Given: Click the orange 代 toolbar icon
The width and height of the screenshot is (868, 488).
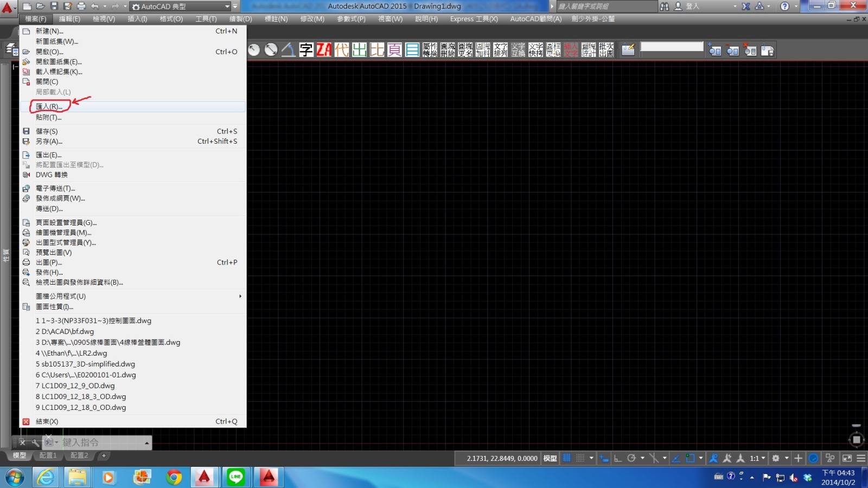Looking at the screenshot, I should (341, 50).
